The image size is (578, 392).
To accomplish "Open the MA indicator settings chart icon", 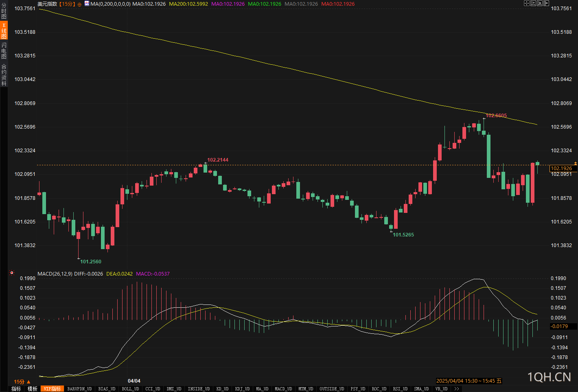I will 87,4.
